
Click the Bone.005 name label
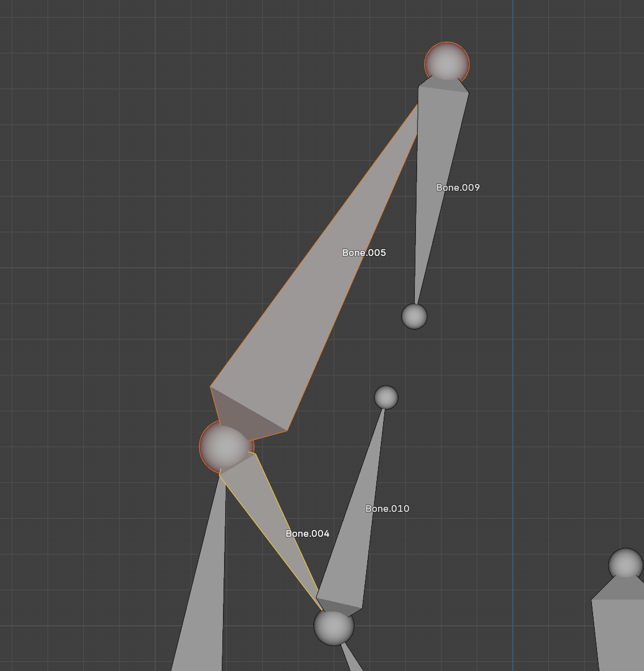click(x=364, y=253)
